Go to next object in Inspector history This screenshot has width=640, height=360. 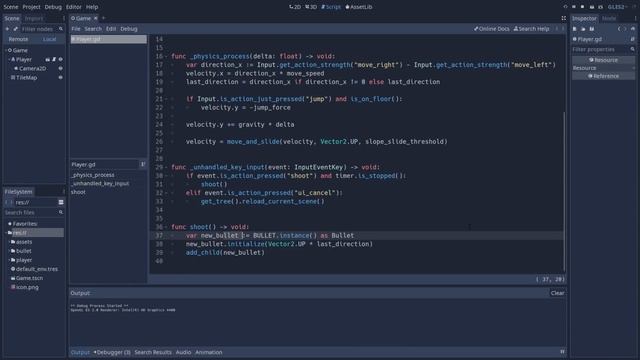(x=625, y=29)
